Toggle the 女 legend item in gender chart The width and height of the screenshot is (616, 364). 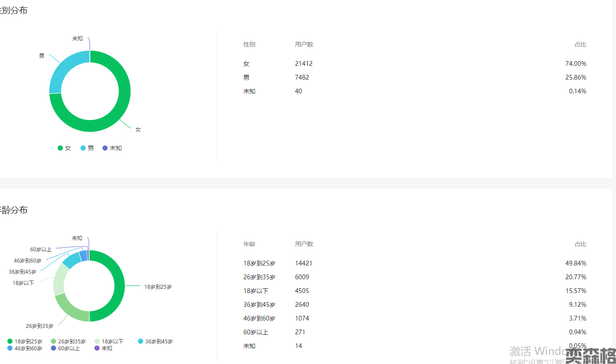64,148
